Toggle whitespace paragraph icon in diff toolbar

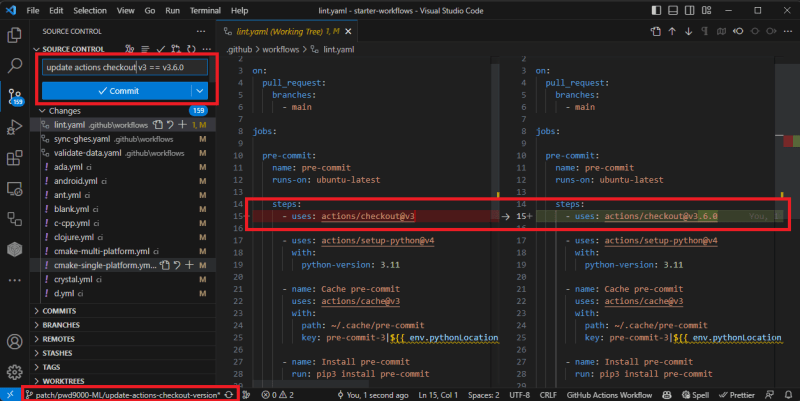coord(705,32)
